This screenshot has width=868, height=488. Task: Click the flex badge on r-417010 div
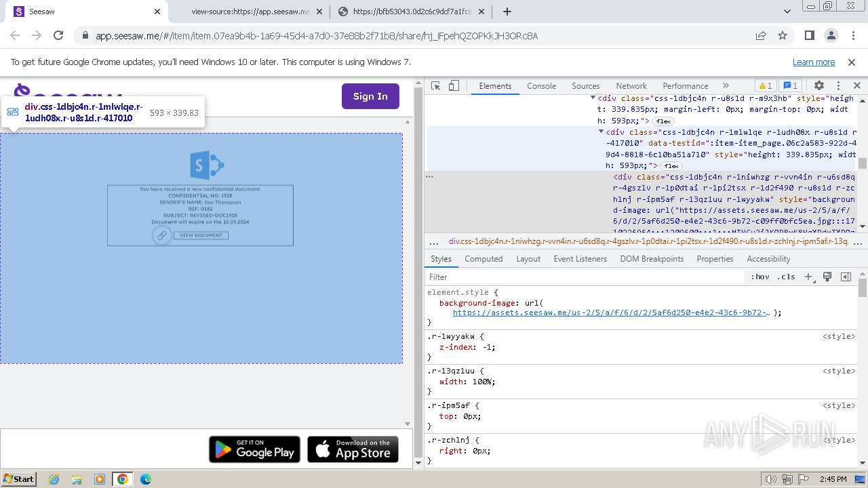tap(671, 165)
